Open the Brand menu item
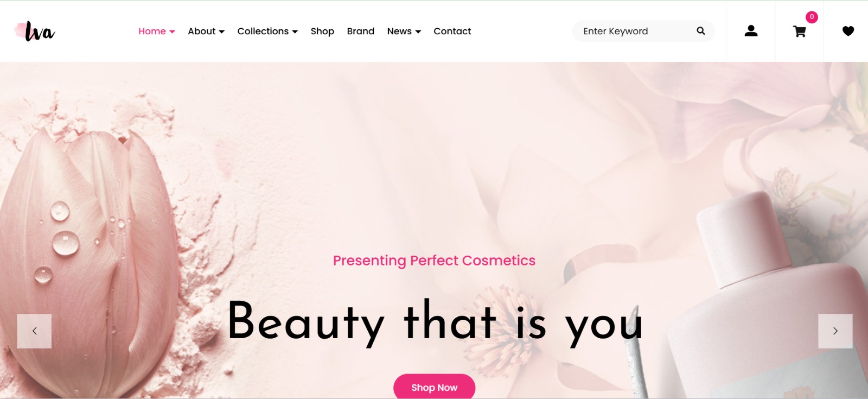This screenshot has width=868, height=399. tap(361, 31)
